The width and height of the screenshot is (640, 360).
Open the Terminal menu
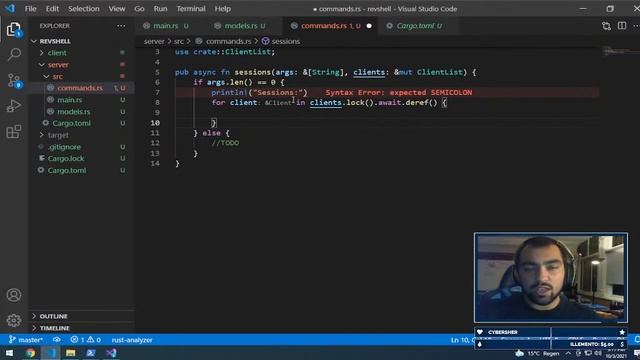click(191, 9)
